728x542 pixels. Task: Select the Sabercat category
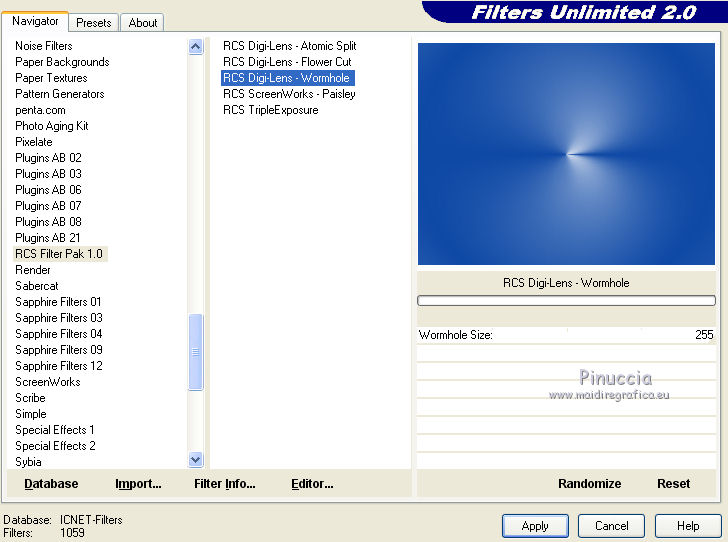[x=37, y=286]
